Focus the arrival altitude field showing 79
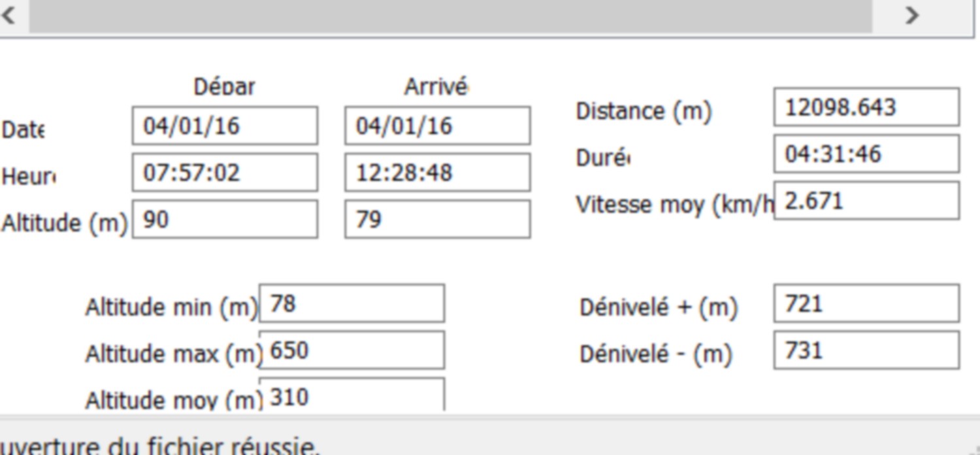Viewport: 980px width, 455px height. pyautogui.click(x=438, y=219)
